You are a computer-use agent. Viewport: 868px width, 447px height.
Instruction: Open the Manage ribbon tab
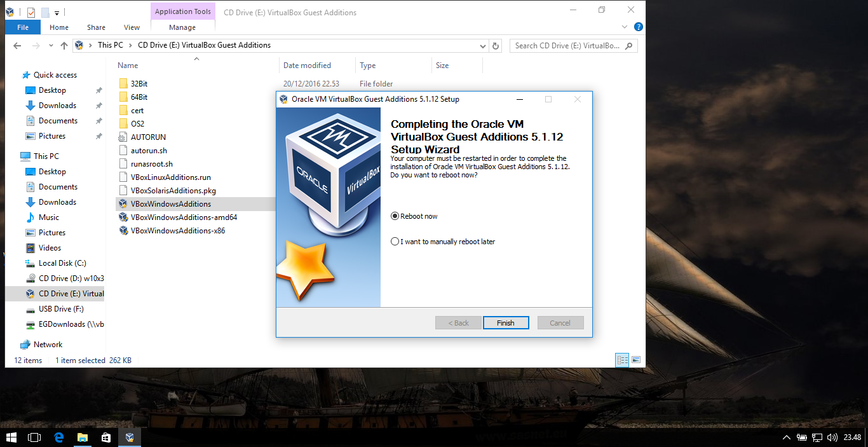click(x=182, y=27)
